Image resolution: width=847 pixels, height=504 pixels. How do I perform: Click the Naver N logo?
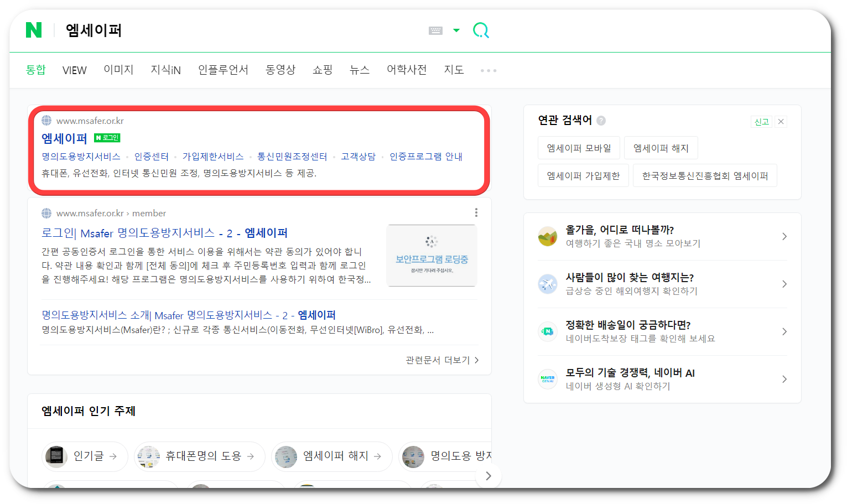click(34, 30)
